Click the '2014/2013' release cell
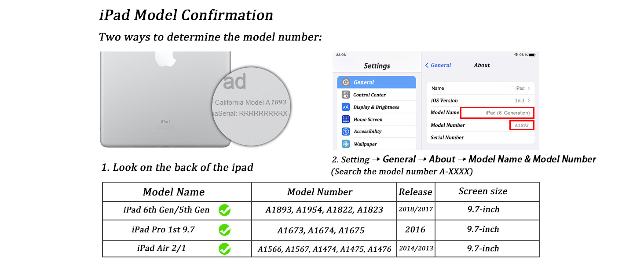644x264 pixels. (x=416, y=249)
